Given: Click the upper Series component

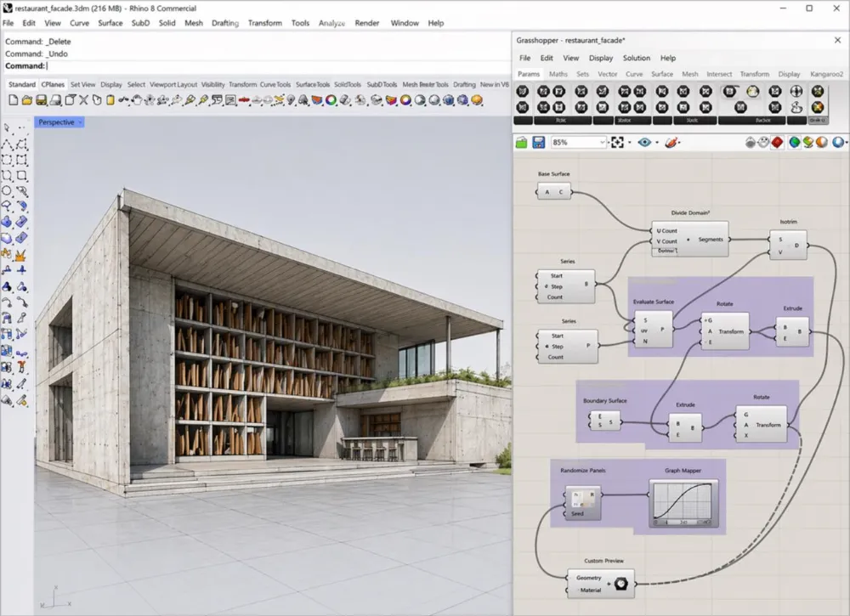Looking at the screenshot, I should [x=566, y=286].
